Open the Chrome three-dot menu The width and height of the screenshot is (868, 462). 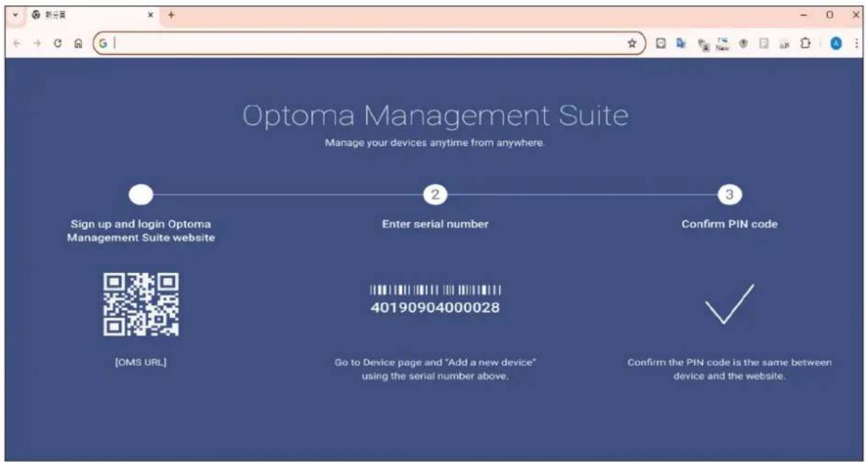click(856, 43)
